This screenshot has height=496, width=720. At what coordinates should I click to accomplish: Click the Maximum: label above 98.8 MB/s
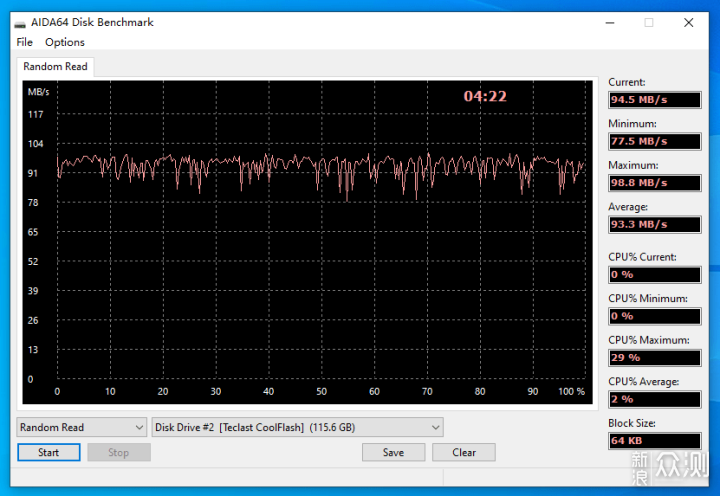click(x=633, y=165)
